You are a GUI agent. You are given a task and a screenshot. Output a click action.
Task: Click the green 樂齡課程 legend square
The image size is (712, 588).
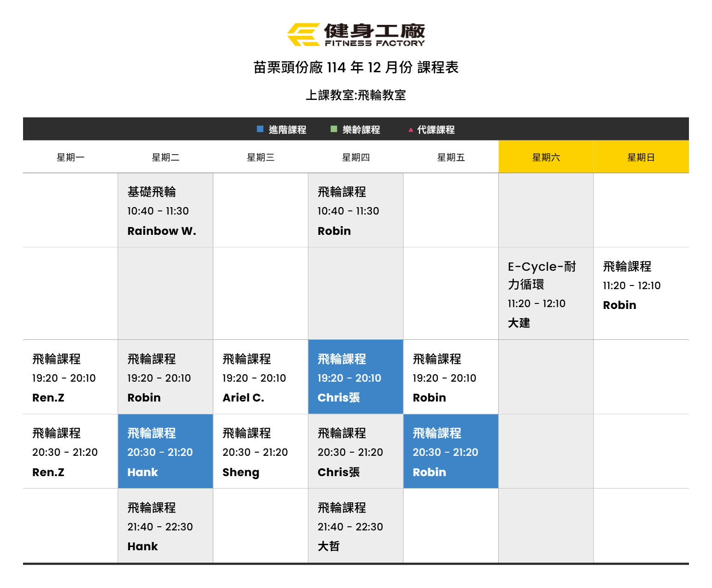click(x=334, y=129)
